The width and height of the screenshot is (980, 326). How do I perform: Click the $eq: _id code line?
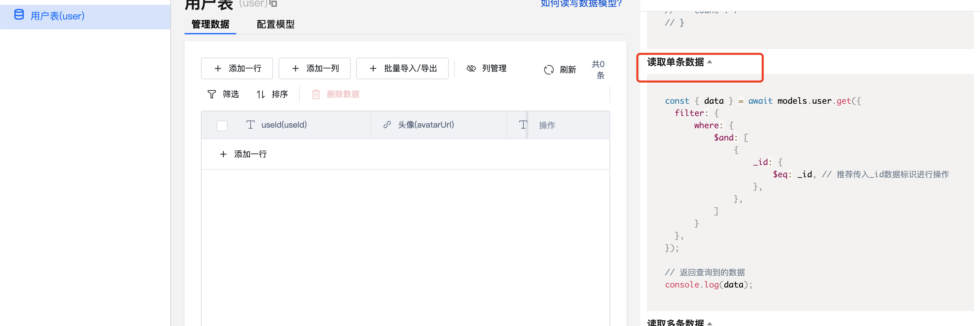pyautogui.click(x=860, y=174)
